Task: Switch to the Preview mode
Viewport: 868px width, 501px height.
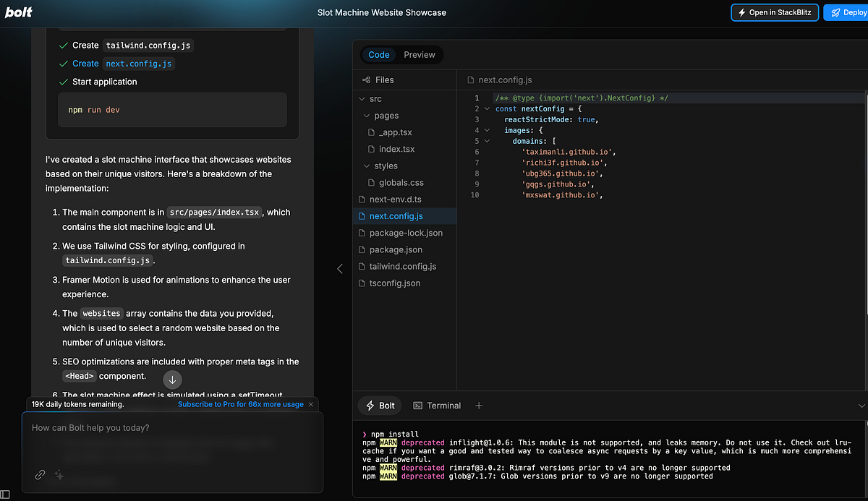Action: (420, 54)
